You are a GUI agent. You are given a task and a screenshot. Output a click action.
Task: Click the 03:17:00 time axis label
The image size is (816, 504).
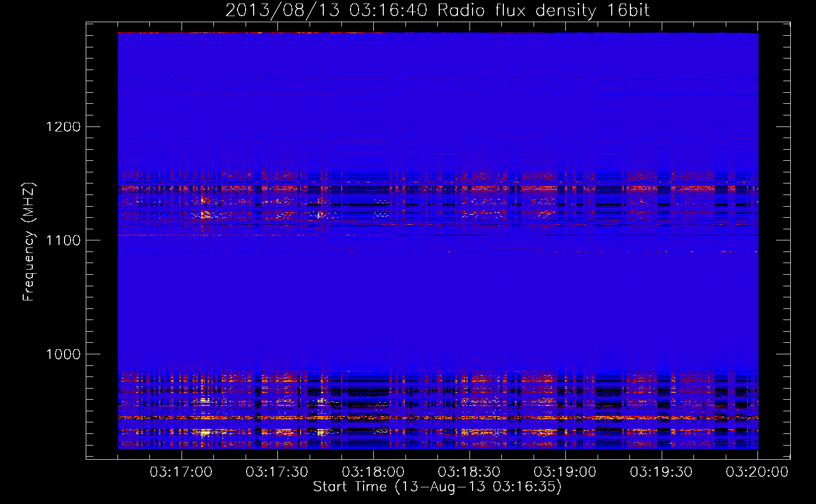click(181, 472)
